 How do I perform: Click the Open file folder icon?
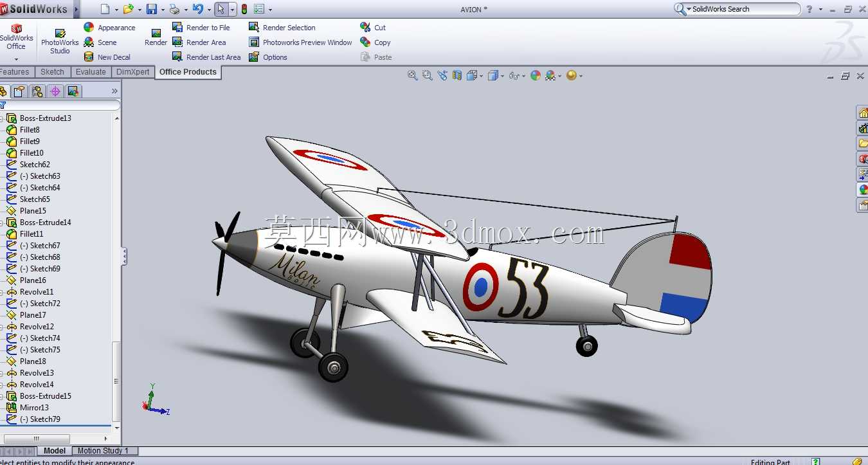pos(128,9)
